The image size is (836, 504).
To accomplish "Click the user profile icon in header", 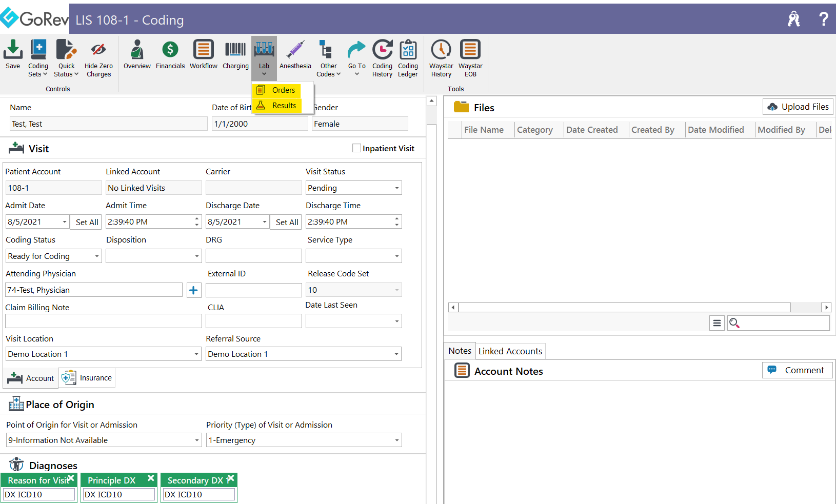I will coord(794,19).
